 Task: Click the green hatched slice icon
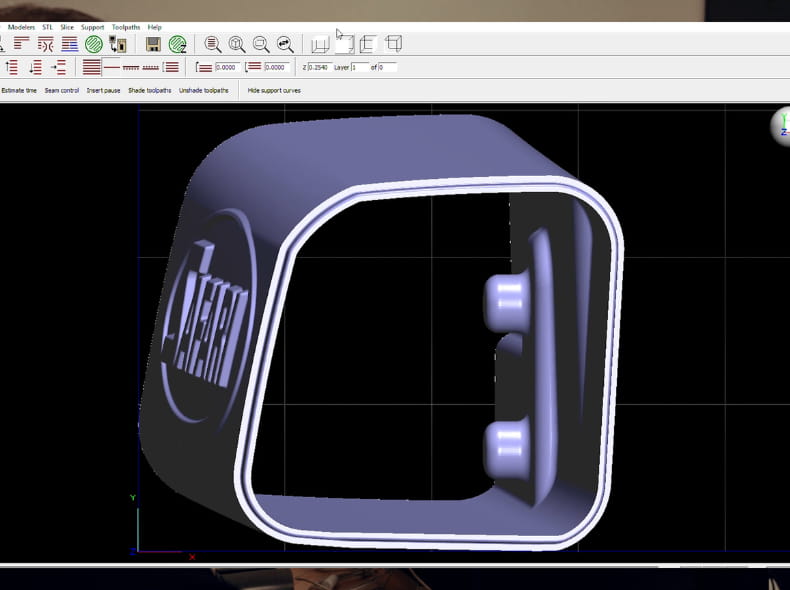coord(94,44)
